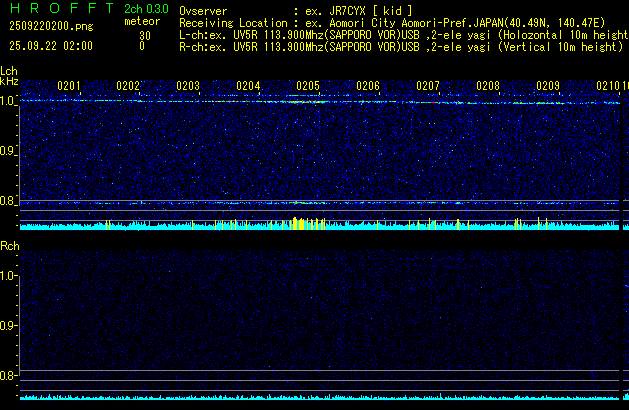
Task: Select the 0203 time marker
Action: tap(188, 87)
